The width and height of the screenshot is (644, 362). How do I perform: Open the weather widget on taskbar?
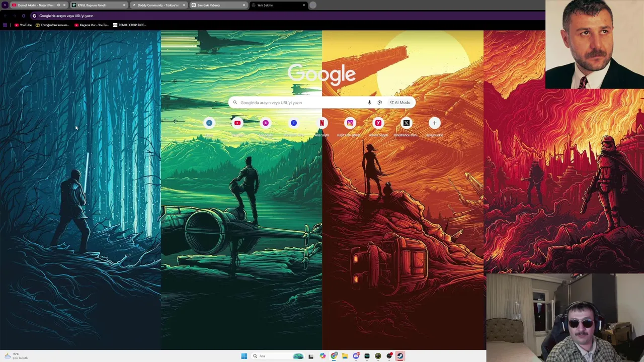(x=17, y=356)
